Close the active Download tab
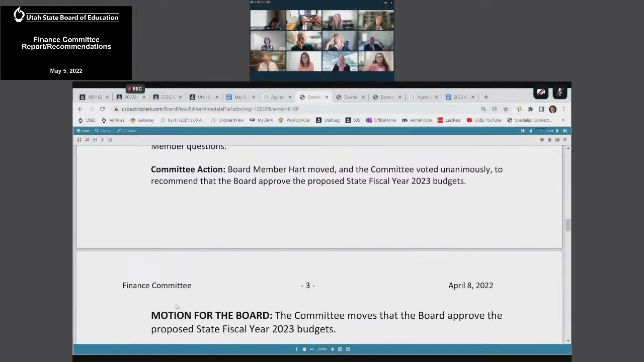644x362 pixels. [x=327, y=97]
